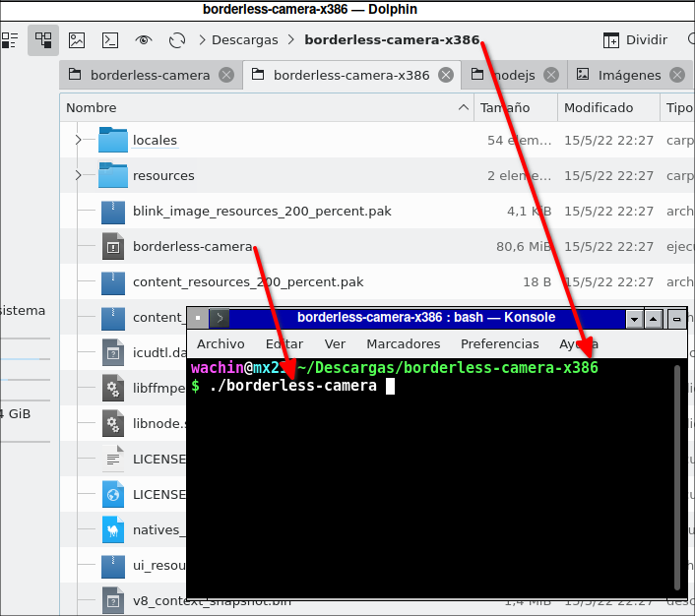The height and width of the screenshot is (616, 695).
Task: Close the borderless-camera-x386 tab
Action: click(x=446, y=75)
